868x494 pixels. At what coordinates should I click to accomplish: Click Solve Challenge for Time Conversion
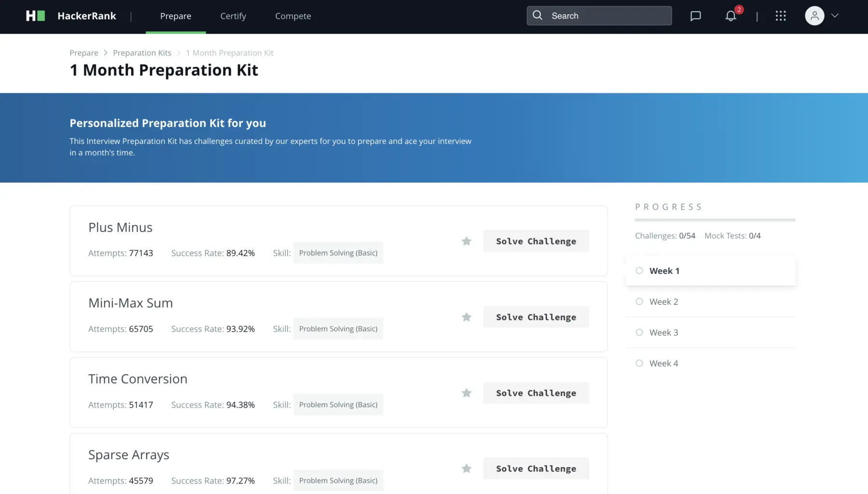(536, 393)
